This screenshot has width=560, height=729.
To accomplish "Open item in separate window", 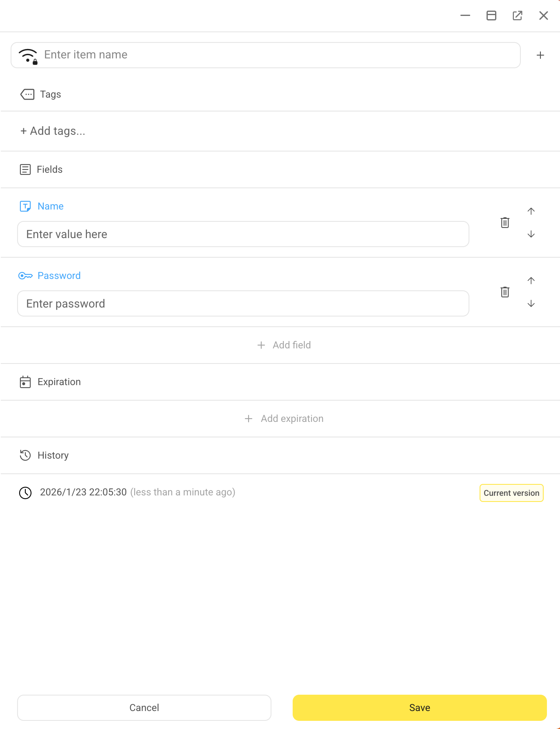I will point(517,16).
